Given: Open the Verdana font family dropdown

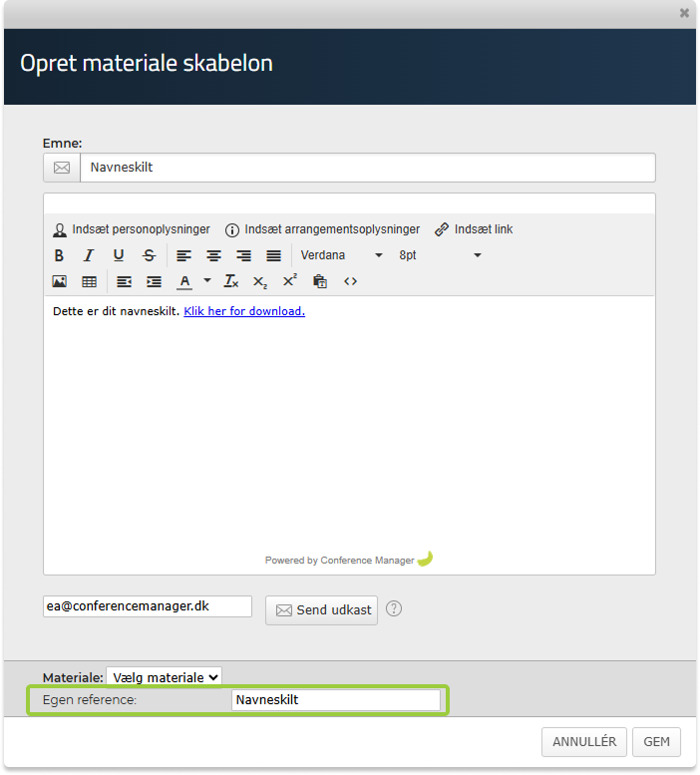Looking at the screenshot, I should point(341,255).
